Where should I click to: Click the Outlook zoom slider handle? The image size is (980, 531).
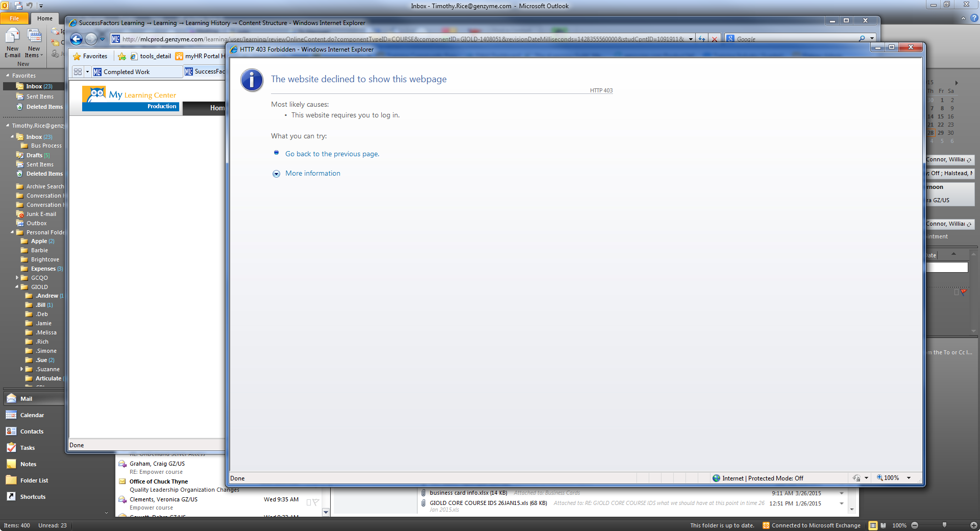tap(944, 525)
